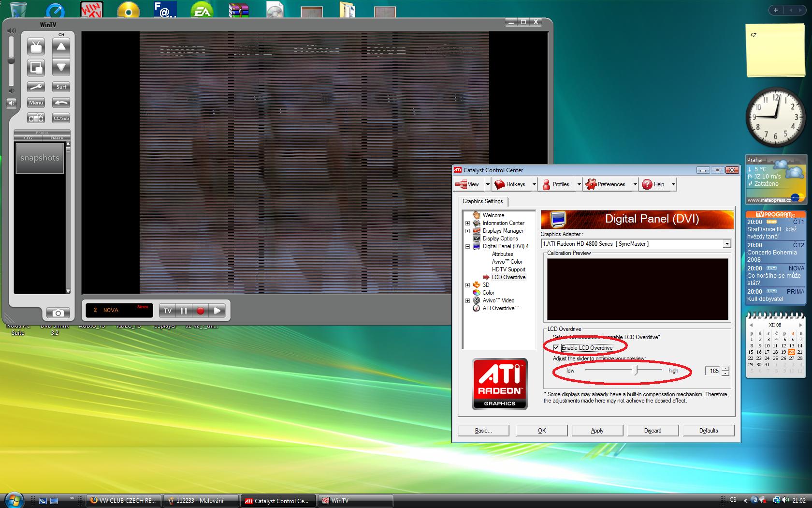Click the WinTV channel down arrow

(61, 68)
